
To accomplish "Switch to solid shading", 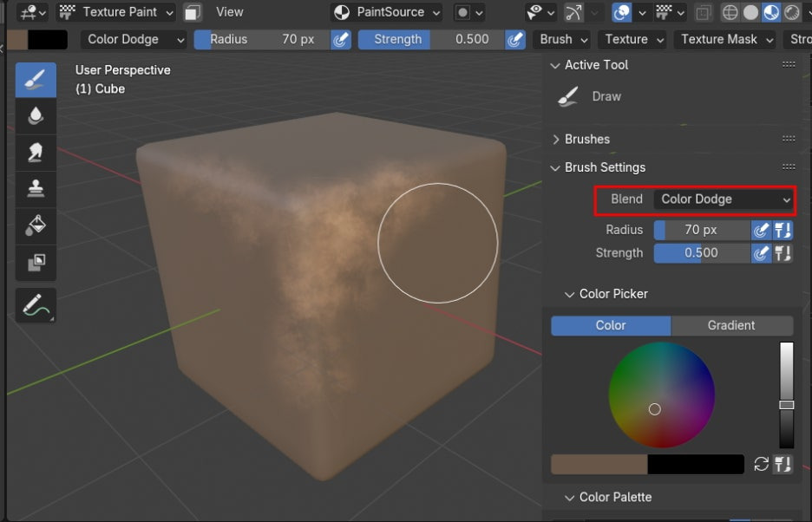I will click(750, 12).
